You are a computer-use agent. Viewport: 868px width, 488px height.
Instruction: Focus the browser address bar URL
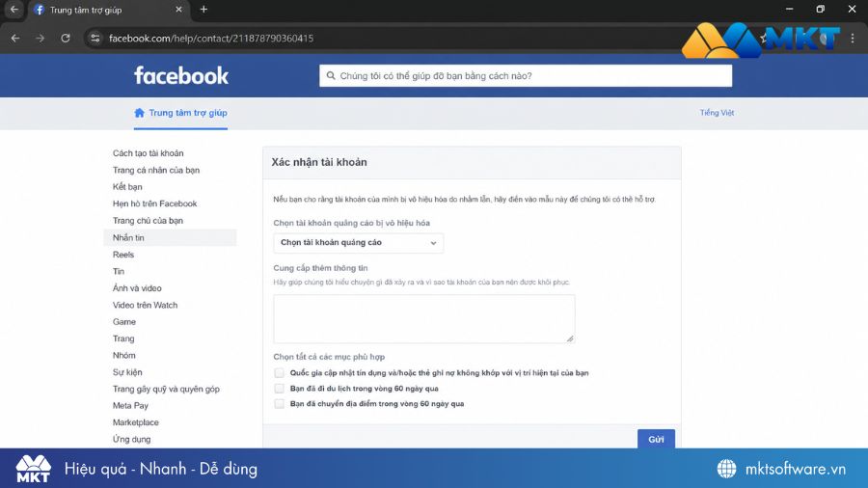coord(211,39)
